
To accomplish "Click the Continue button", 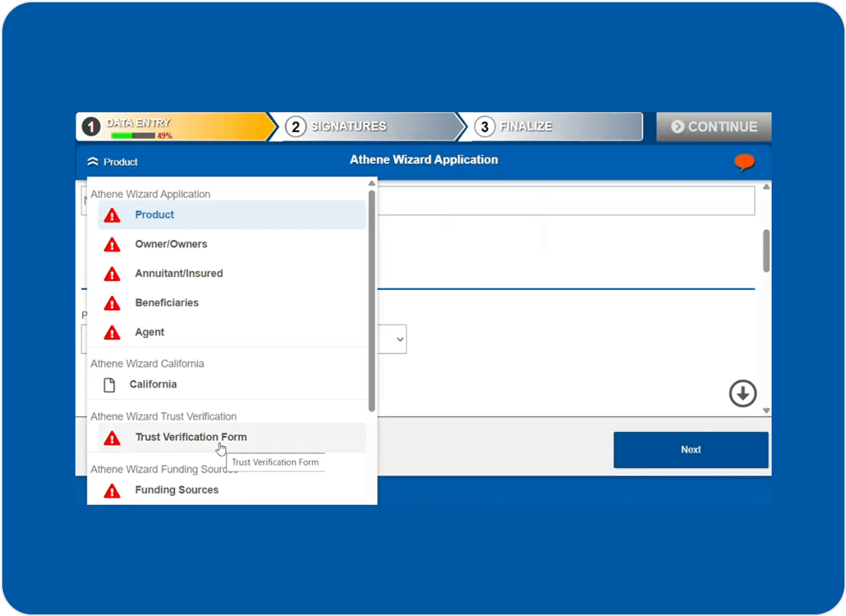I will pyautogui.click(x=714, y=127).
